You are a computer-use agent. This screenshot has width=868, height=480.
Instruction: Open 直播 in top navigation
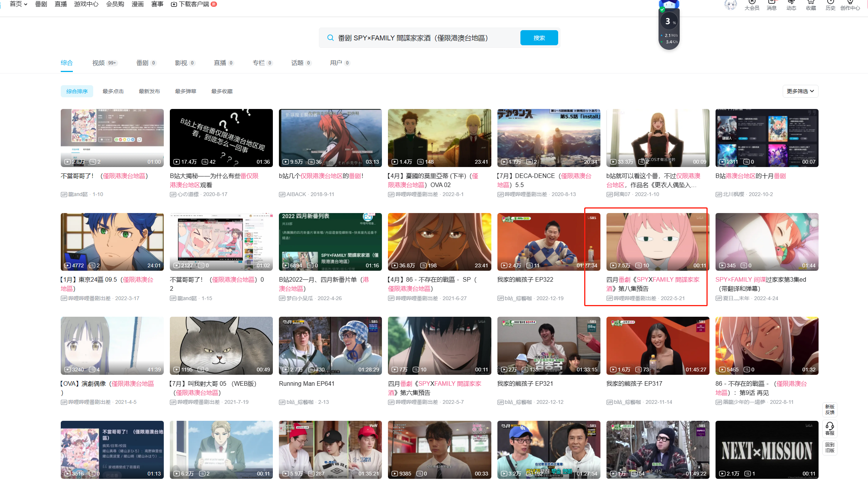point(60,4)
